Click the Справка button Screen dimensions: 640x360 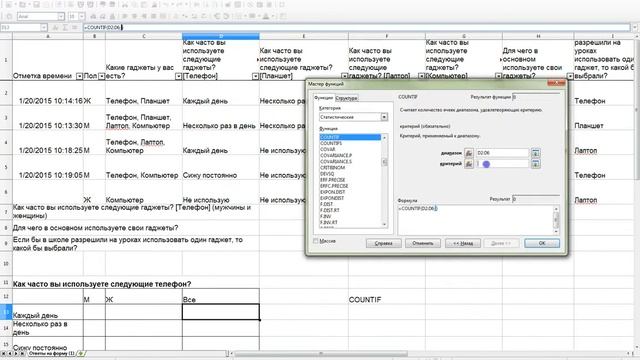click(x=384, y=243)
